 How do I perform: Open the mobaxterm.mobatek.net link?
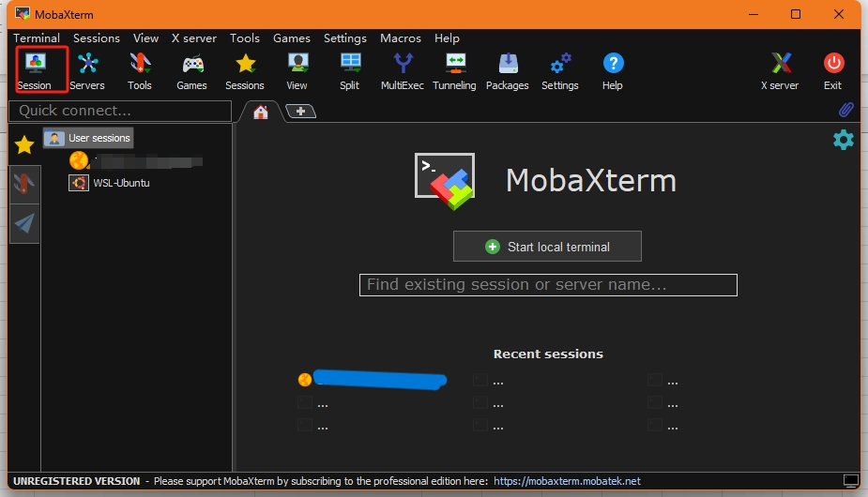(x=567, y=481)
